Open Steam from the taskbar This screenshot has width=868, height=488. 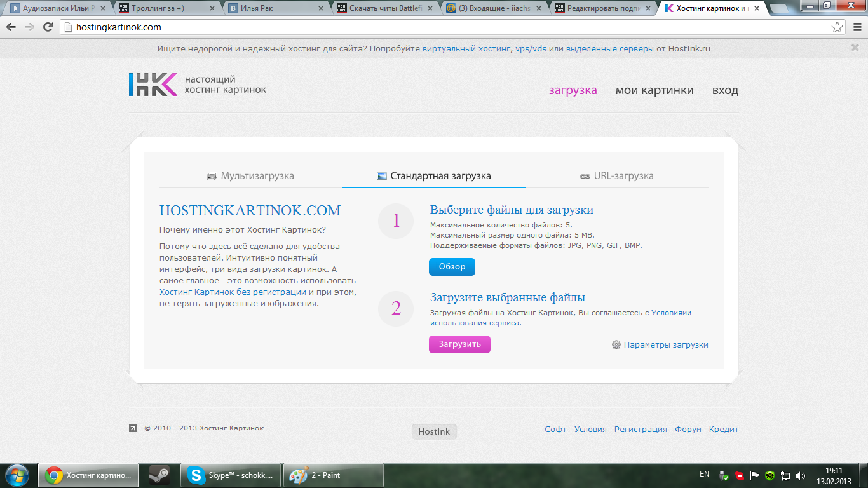coord(159,475)
